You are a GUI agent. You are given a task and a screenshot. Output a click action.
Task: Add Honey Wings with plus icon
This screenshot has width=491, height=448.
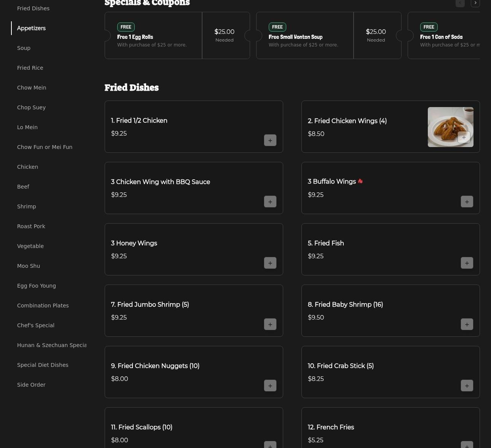[270, 263]
